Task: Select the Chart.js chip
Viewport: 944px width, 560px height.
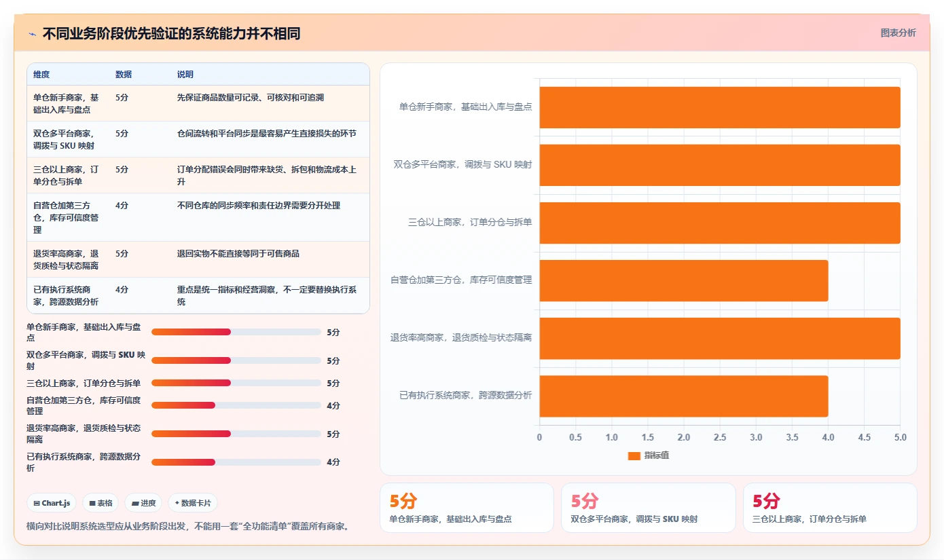Action: click(x=52, y=503)
